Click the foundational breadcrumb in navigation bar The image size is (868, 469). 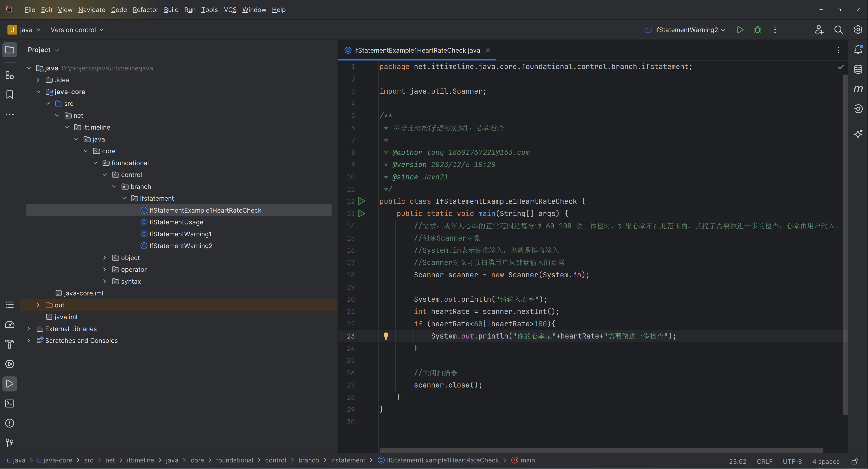234,460
